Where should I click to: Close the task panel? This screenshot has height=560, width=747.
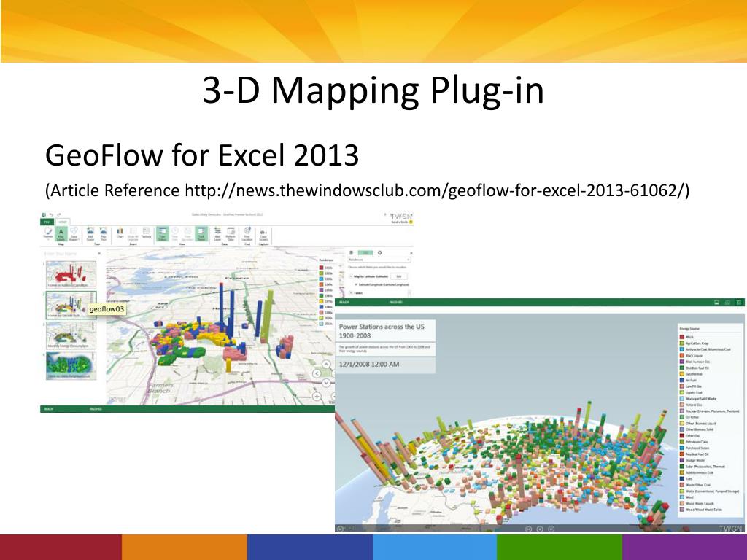411,253
